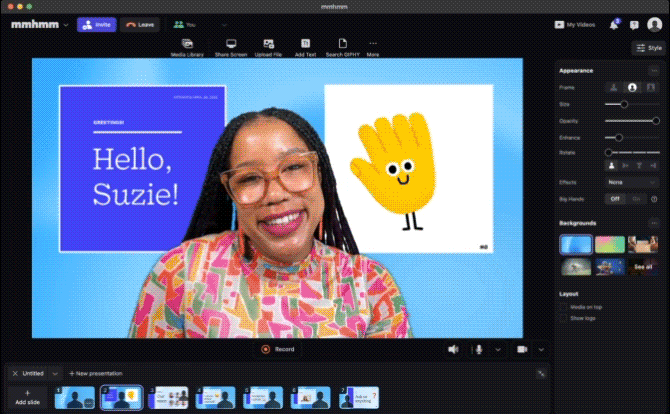
Task: Open the Media Library
Action: [x=187, y=47]
